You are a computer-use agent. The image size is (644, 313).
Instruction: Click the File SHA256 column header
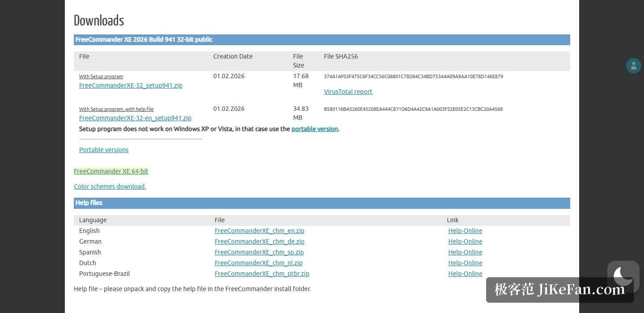point(341,56)
